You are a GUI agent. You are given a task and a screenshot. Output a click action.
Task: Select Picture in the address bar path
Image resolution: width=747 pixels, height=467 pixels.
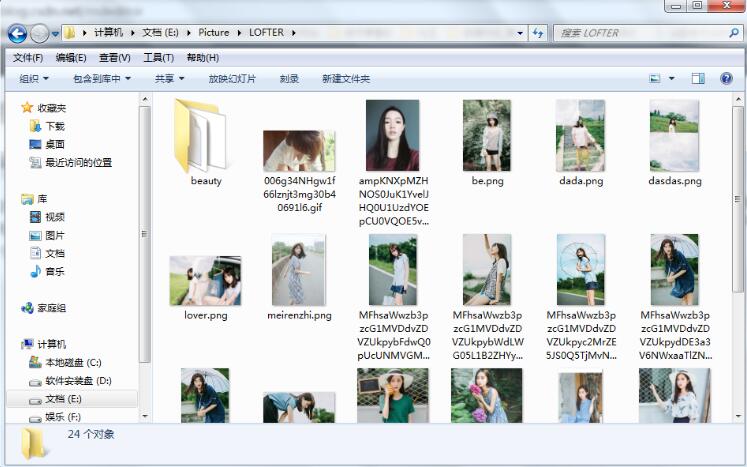(213, 32)
